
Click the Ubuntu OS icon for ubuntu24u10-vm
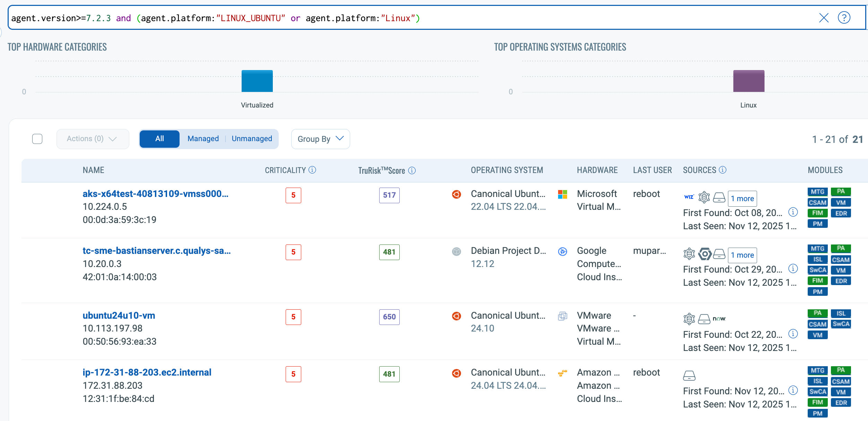457,316
